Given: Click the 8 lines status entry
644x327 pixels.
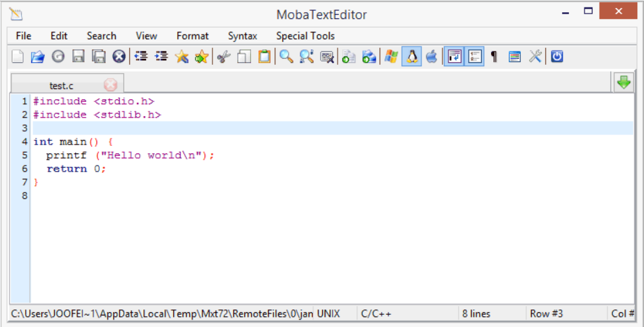Looking at the screenshot, I should click(476, 314).
